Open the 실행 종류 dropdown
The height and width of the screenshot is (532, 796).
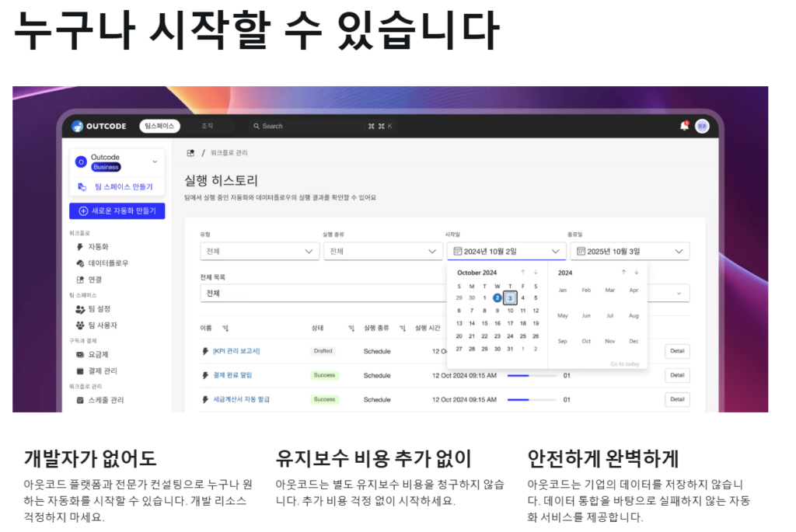pyautogui.click(x=382, y=252)
